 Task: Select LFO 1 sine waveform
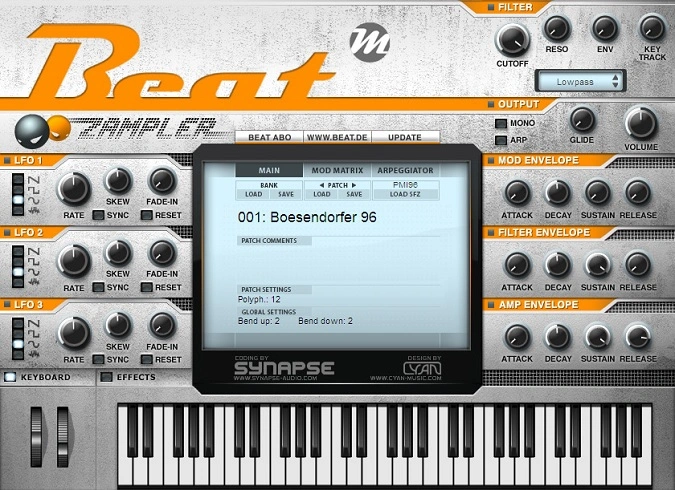(x=18, y=200)
